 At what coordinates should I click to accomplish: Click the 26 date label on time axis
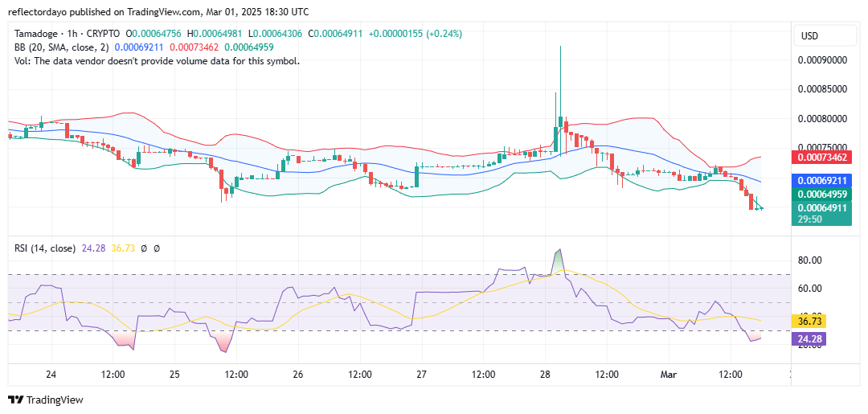(x=298, y=375)
